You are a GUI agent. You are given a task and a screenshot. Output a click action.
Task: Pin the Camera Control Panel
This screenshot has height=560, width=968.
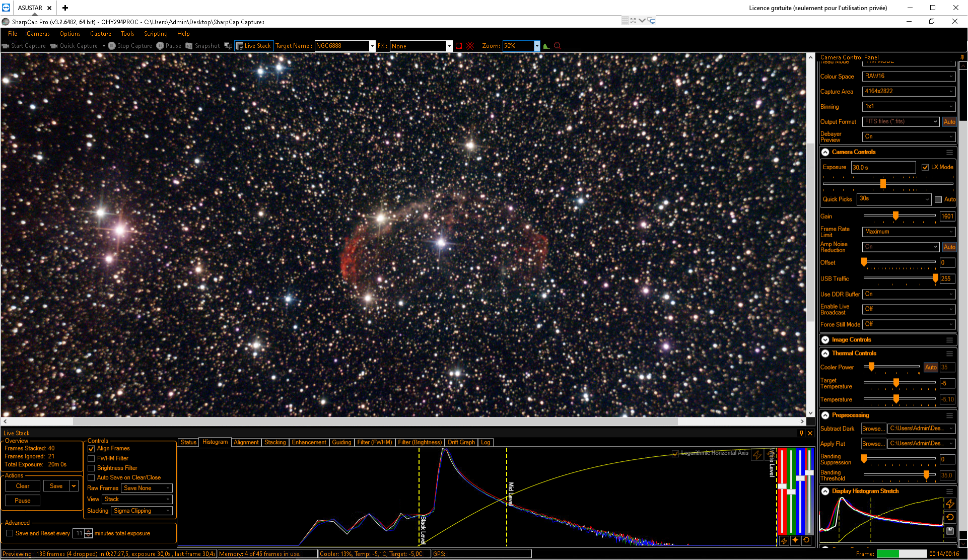[962, 57]
